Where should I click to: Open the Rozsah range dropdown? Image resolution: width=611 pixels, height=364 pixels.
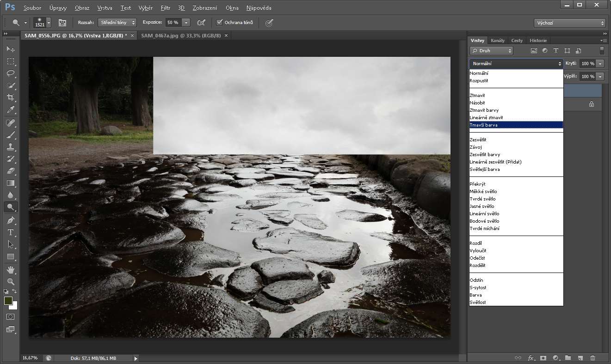click(x=117, y=22)
